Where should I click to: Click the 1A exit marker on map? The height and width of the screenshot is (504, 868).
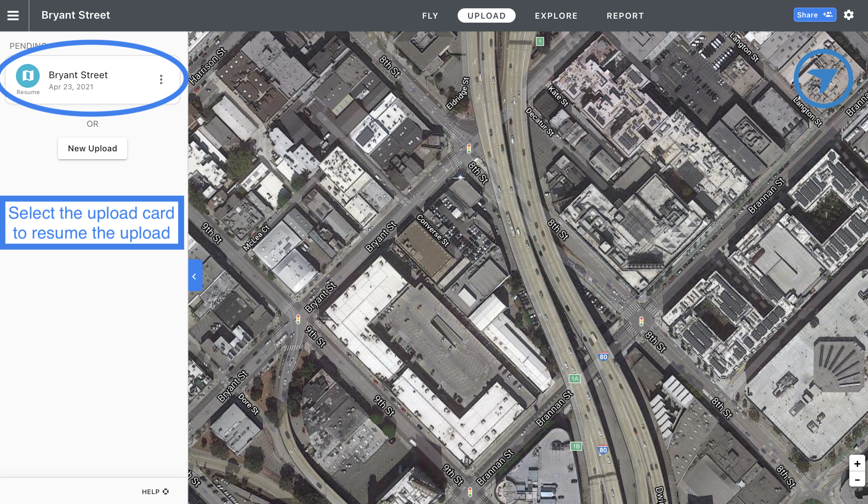coord(575,378)
